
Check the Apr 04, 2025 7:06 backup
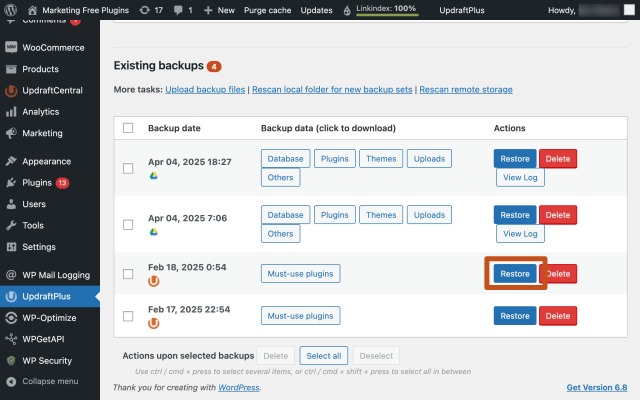point(128,224)
